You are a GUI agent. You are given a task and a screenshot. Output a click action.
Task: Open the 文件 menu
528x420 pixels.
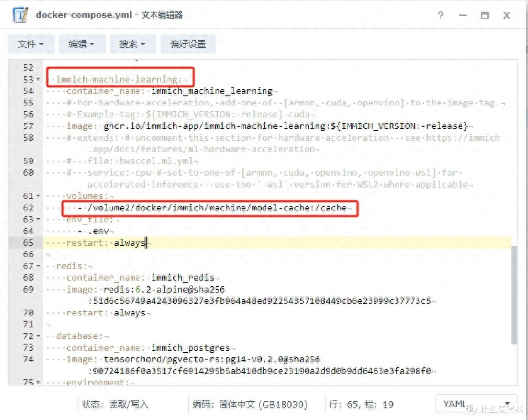coord(31,44)
